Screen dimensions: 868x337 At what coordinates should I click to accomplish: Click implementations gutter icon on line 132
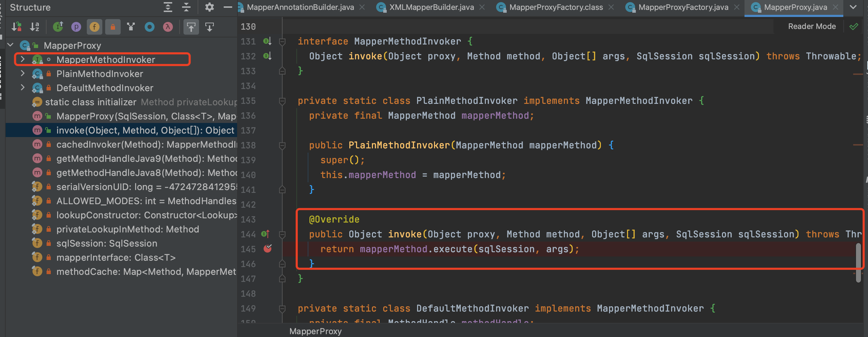[267, 56]
